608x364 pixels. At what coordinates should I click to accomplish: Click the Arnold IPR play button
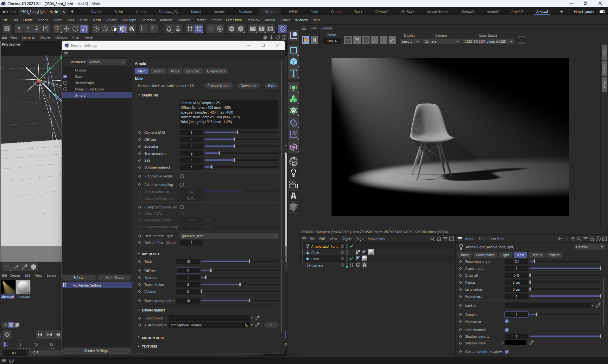click(x=305, y=40)
